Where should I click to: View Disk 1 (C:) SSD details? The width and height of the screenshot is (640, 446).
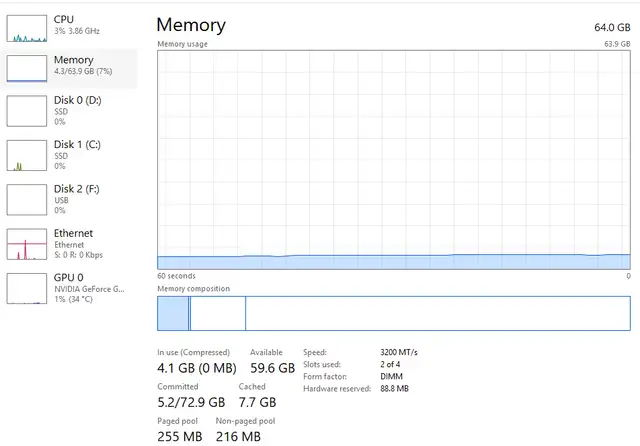point(71,155)
